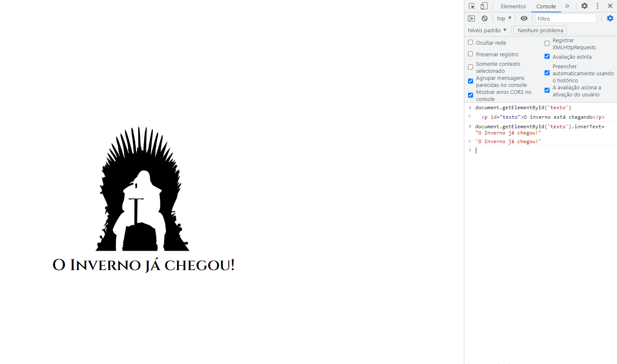The image size is (617, 364).
Task: Close the DevTools panel
Action: click(x=610, y=6)
